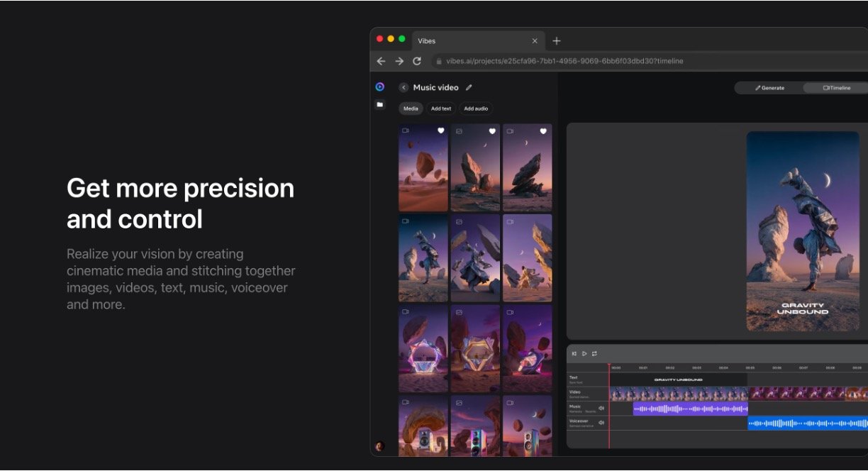Select the blue Voiceover audio clip
868x471 pixels.
pos(808,423)
